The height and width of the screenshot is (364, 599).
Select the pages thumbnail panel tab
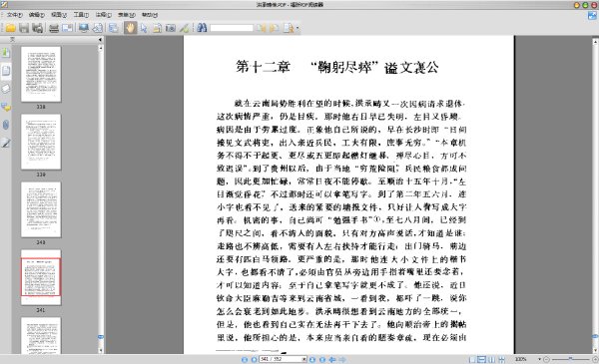point(6,71)
